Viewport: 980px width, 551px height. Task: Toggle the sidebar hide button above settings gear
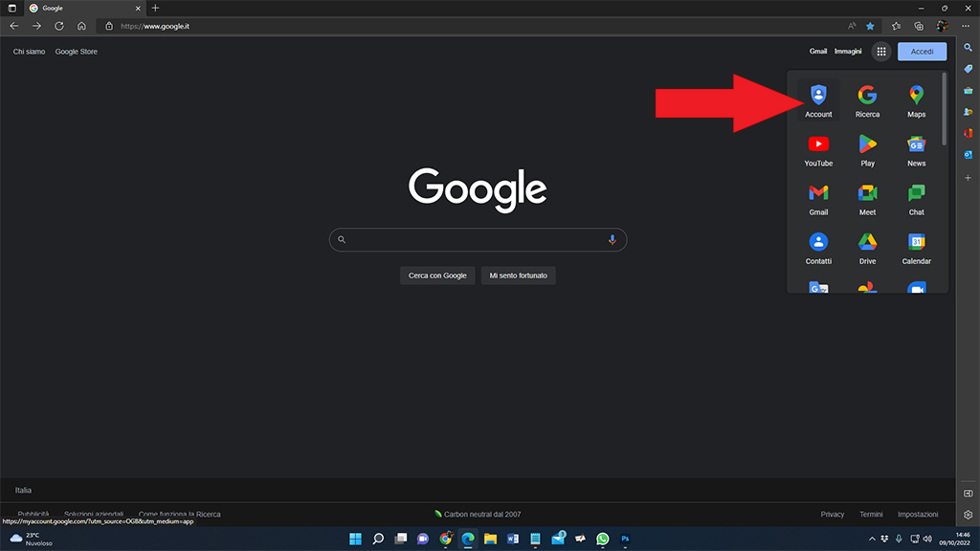pyautogui.click(x=969, y=494)
